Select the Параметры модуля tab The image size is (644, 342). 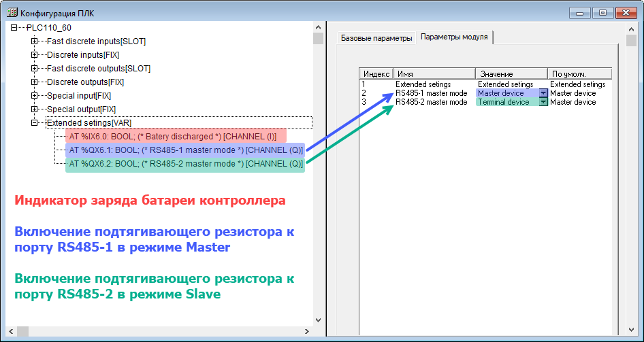tap(454, 37)
